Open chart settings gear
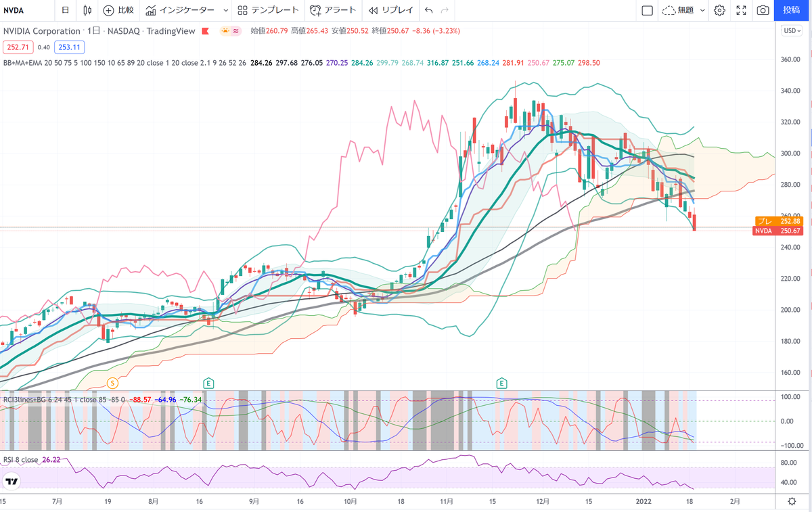The height and width of the screenshot is (512, 812). tap(719, 10)
